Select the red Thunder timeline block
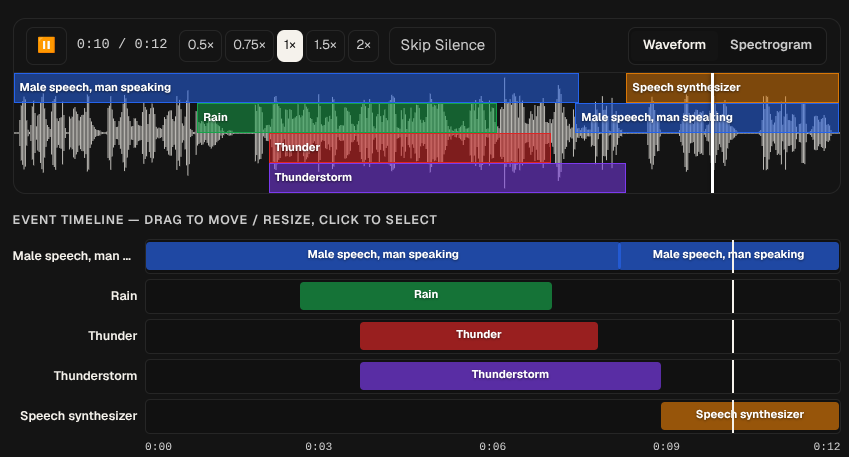Viewport: 849px width, 457px height. pyautogui.click(x=479, y=336)
